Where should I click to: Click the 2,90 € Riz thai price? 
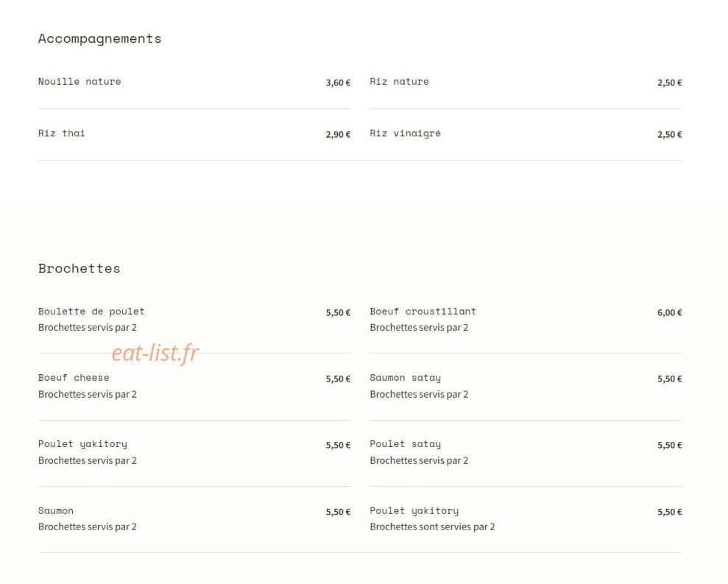point(338,135)
